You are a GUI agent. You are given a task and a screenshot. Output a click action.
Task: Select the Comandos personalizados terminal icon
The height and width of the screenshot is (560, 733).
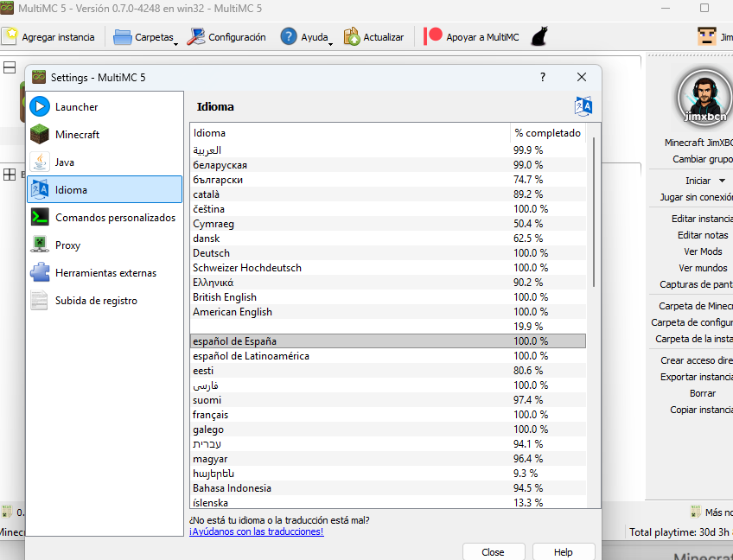[40, 218]
